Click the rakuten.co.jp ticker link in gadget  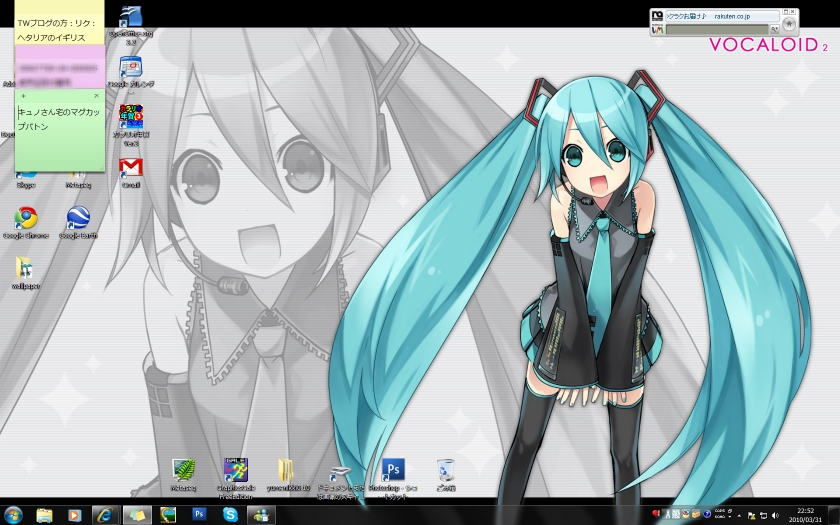pyautogui.click(x=732, y=16)
